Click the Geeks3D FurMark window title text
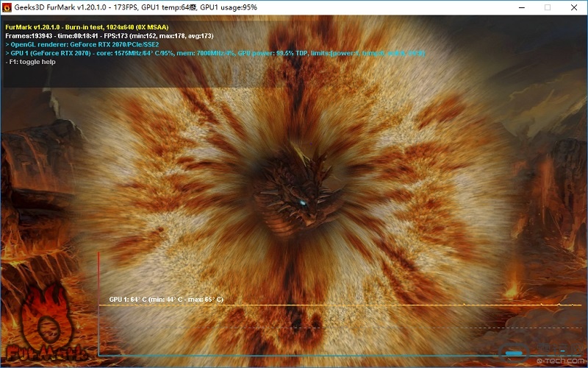The height and width of the screenshot is (368, 588). pyautogui.click(x=136, y=7)
